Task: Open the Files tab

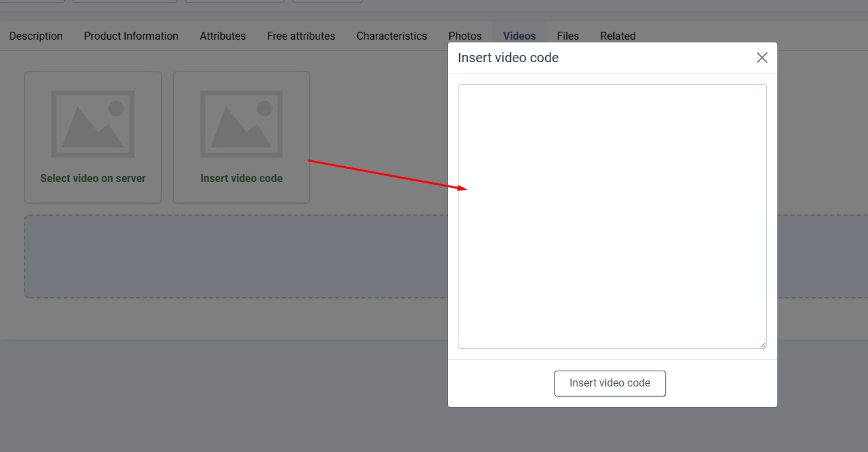Action: coord(568,36)
